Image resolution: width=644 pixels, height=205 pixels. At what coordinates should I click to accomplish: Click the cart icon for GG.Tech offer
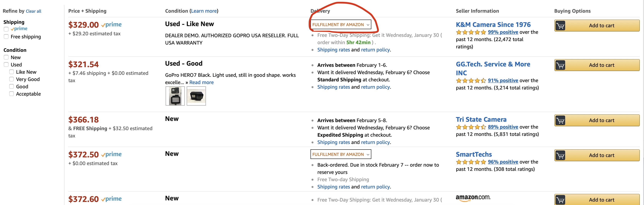(x=560, y=65)
